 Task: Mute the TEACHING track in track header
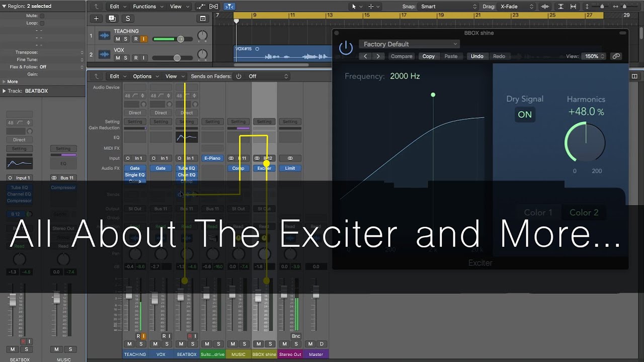pos(118,39)
